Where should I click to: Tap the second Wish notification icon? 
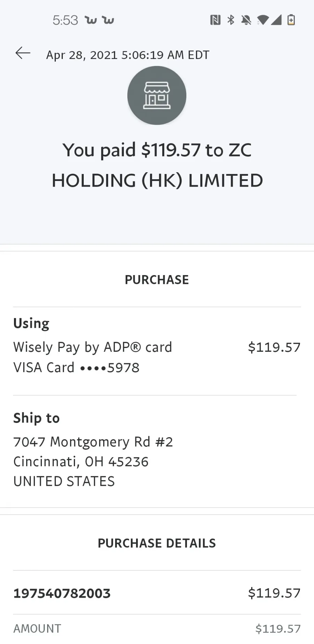click(x=108, y=20)
